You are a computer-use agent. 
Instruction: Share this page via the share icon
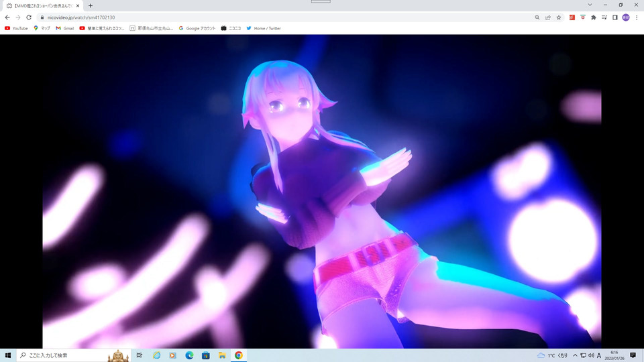pos(548,17)
